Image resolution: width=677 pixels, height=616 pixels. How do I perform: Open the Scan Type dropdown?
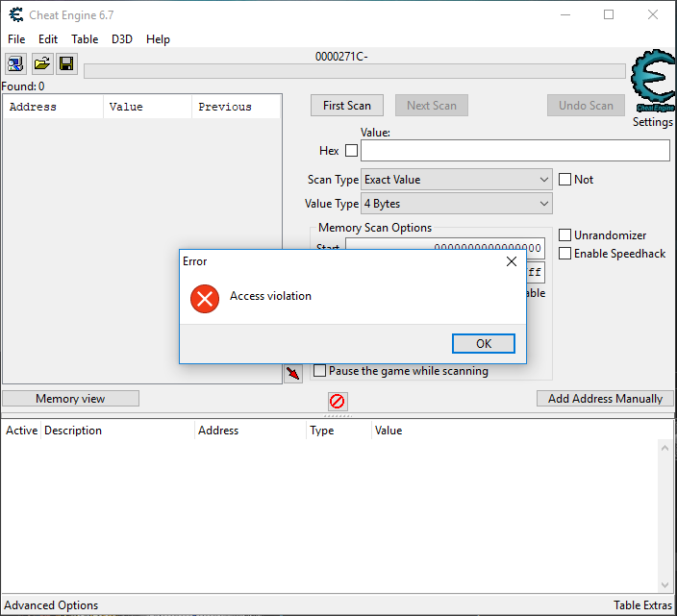click(x=457, y=180)
